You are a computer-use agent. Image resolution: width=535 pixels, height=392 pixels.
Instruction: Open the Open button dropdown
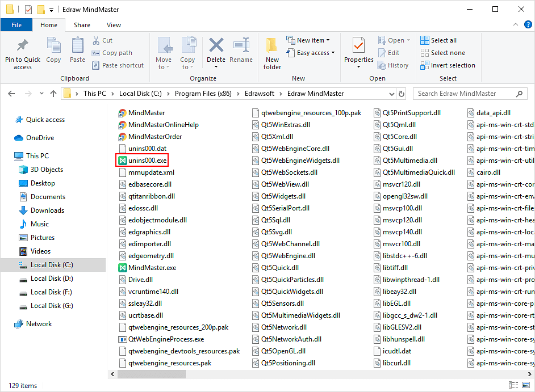(408, 40)
